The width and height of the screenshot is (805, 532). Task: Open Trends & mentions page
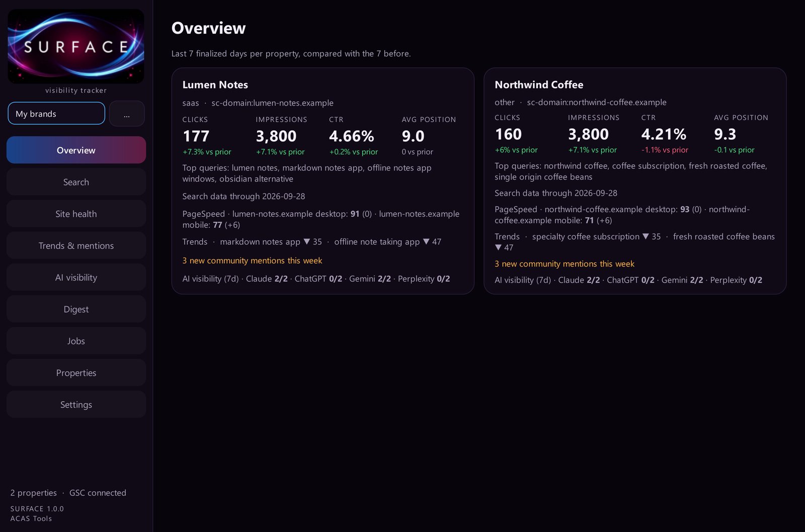[76, 245]
